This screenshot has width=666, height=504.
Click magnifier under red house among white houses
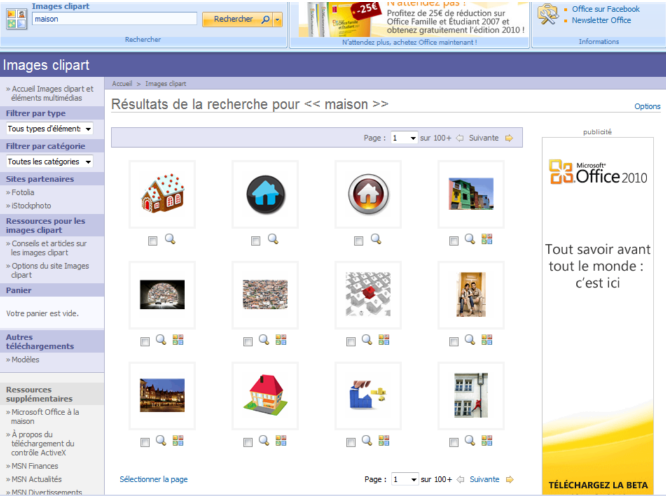pos(367,340)
